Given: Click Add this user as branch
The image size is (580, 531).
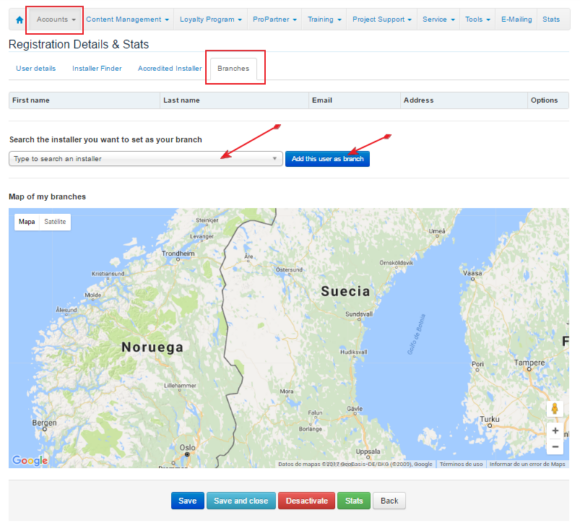Looking at the screenshot, I should click(x=327, y=159).
